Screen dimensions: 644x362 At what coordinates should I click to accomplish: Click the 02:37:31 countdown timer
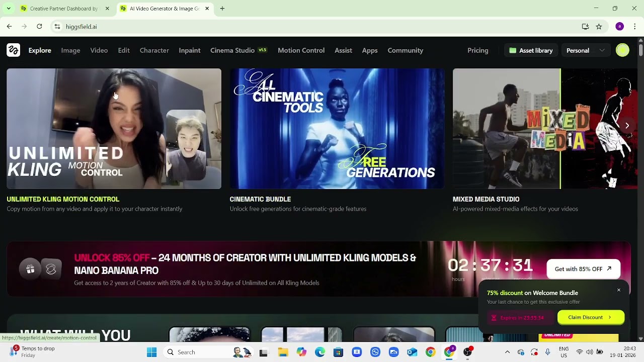pos(490,265)
